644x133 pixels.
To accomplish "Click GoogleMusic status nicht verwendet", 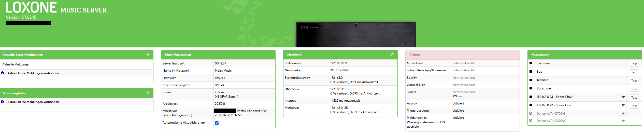I will point(464,85).
